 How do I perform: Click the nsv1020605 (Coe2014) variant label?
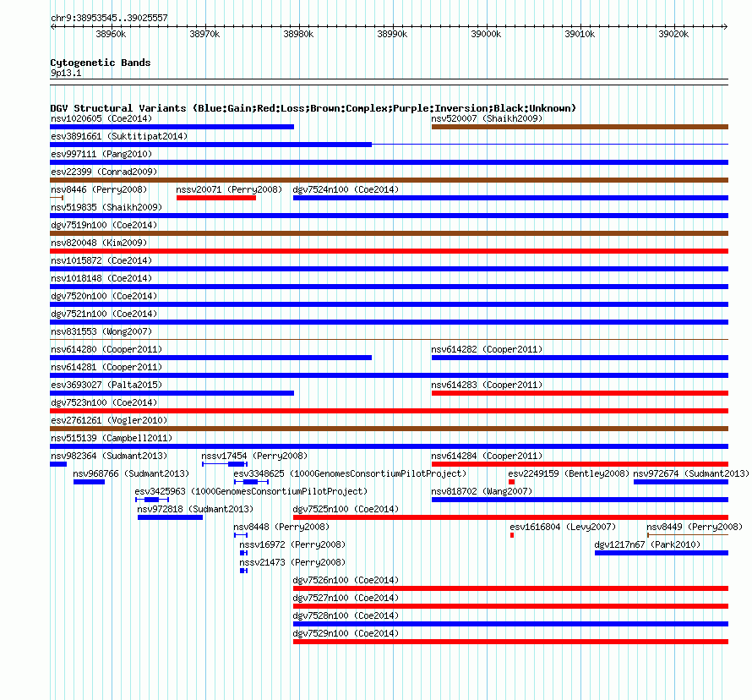(x=101, y=118)
